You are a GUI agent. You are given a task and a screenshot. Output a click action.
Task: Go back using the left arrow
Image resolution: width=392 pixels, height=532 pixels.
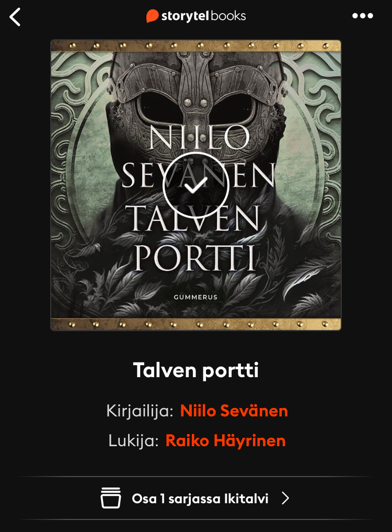click(15, 17)
